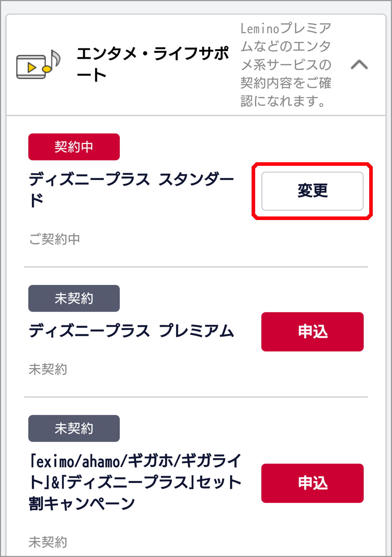Click the video and music note icon

(38, 65)
